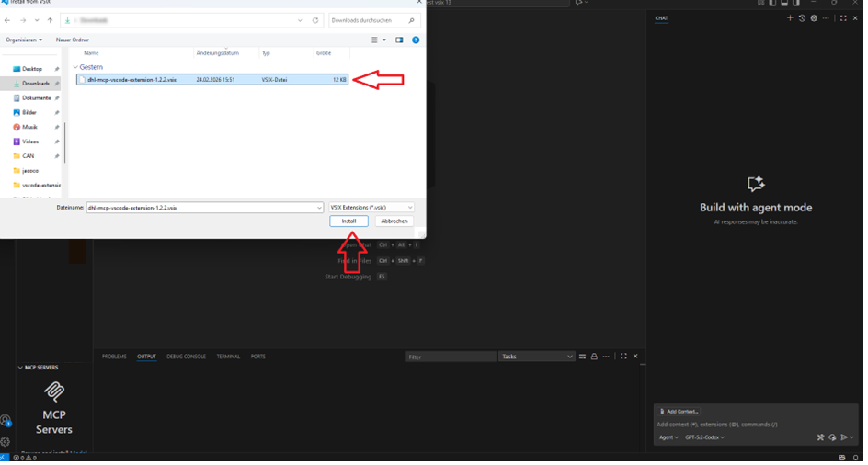Click Neuer Ordner in the toolbar

click(73, 40)
